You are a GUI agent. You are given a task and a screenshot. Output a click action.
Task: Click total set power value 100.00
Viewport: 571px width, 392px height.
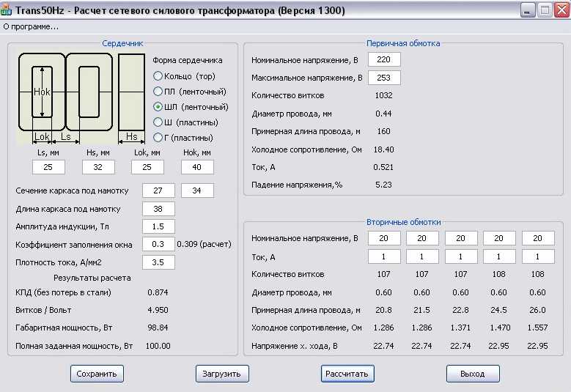(158, 346)
